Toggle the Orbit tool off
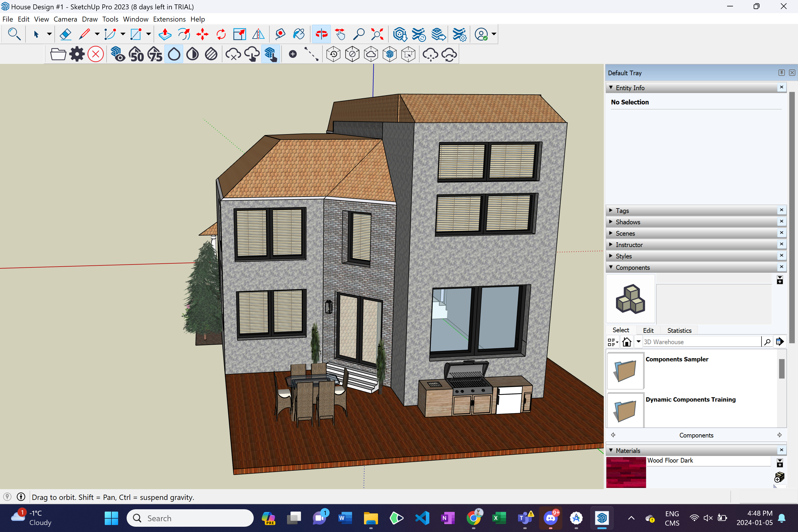This screenshot has width=798, height=532. [x=321, y=34]
